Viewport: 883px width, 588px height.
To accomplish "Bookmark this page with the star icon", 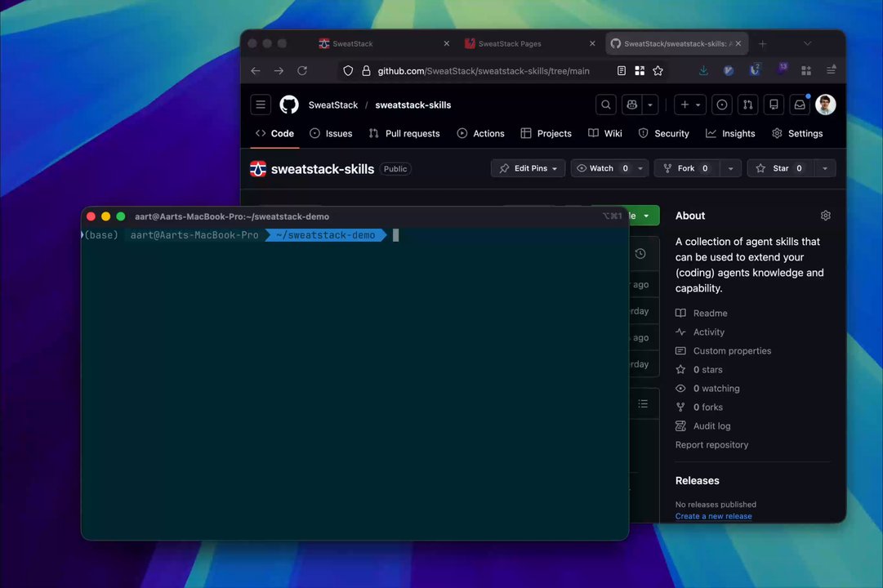I will pyautogui.click(x=658, y=71).
